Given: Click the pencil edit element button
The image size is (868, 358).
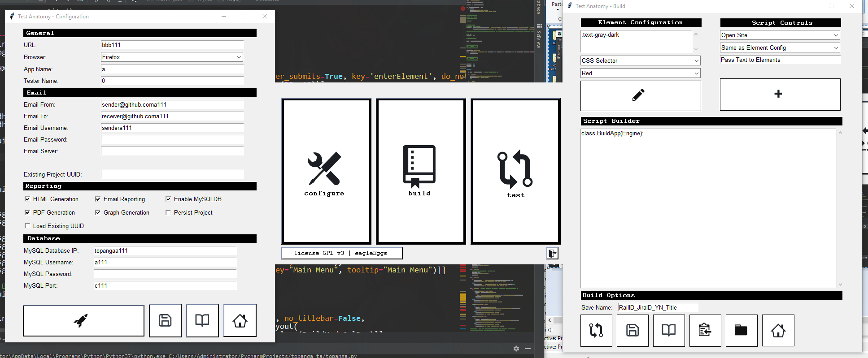Looking at the screenshot, I should pyautogui.click(x=641, y=95).
